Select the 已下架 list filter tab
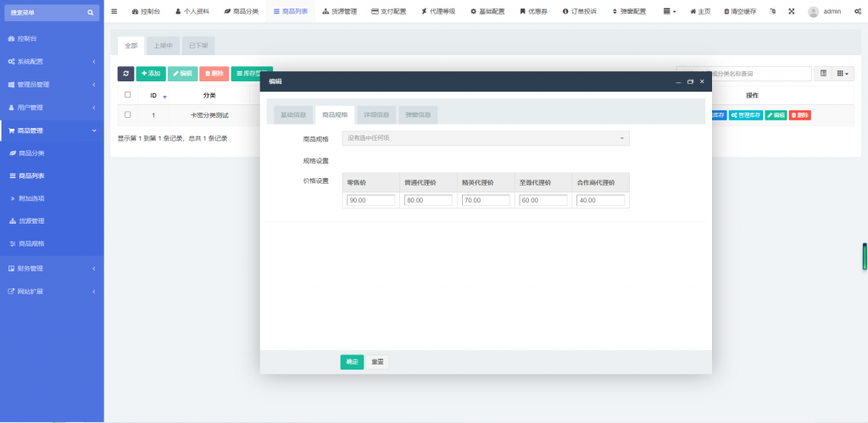 pos(198,46)
